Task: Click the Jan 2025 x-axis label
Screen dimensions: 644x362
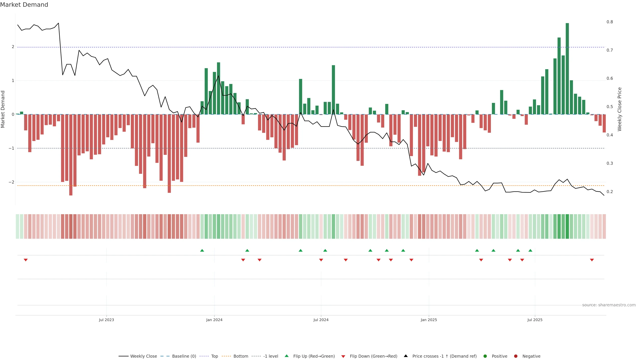Action: (429, 320)
